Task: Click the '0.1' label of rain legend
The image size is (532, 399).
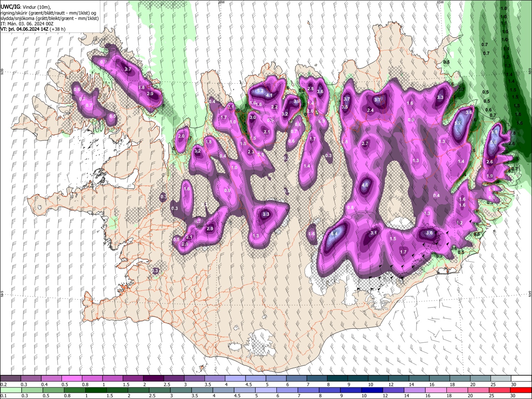Action: pyautogui.click(x=3, y=396)
